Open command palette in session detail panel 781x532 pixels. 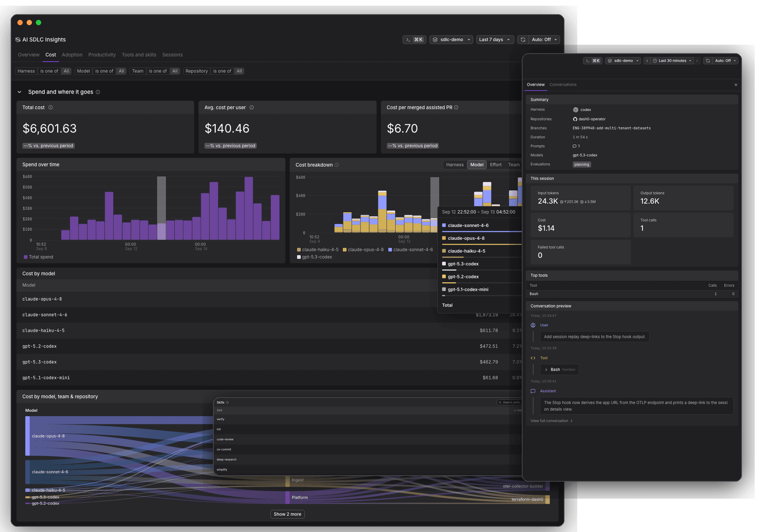point(592,61)
